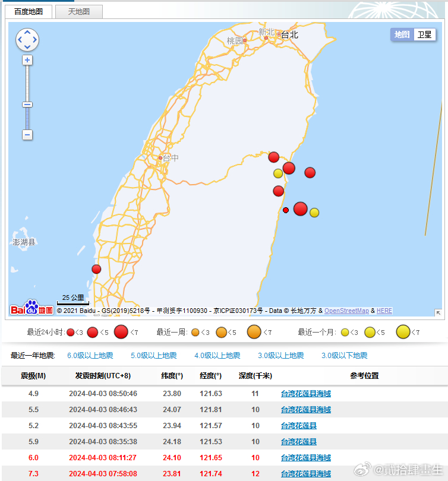Click the yellow marker east of Hualien coast
Viewport: 448px width, 481px height.
(314, 213)
